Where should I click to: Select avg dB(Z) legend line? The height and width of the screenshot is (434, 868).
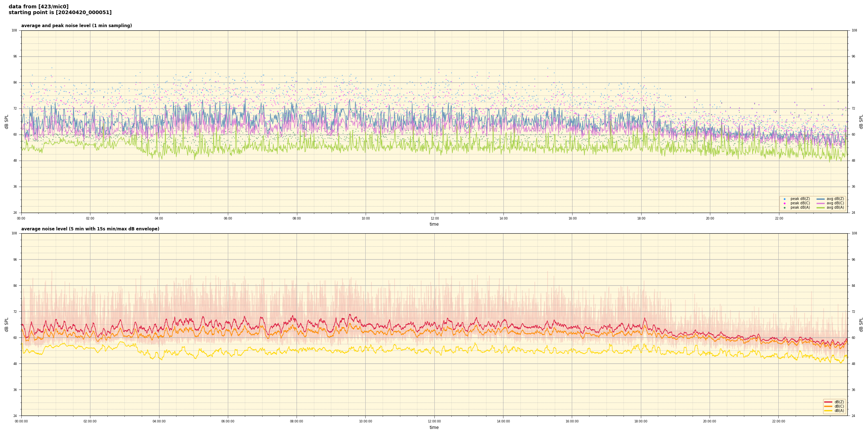coord(821,199)
